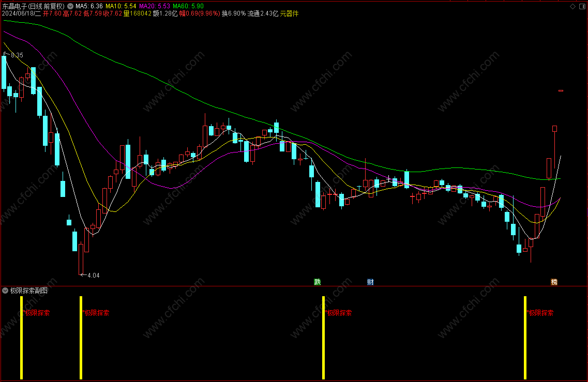Image resolution: width=588 pixels, height=382 pixels.
Task: Open the dropdown beside 东晶电子 title
Action: pyautogui.click(x=70, y=6)
